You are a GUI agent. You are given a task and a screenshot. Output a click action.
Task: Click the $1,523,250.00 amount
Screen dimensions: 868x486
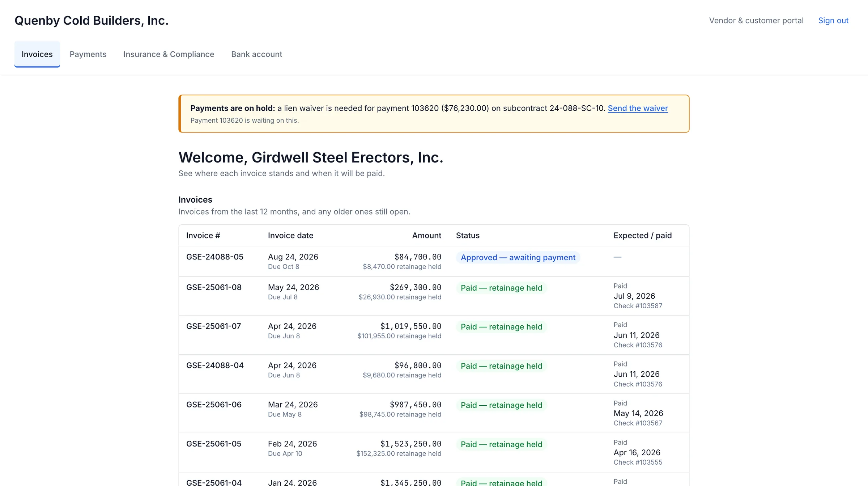[x=411, y=444]
